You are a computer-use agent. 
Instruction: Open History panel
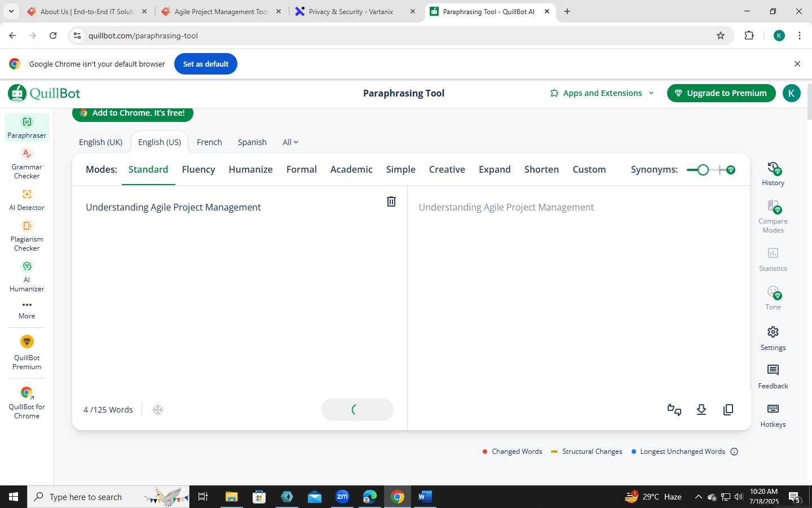point(773,174)
